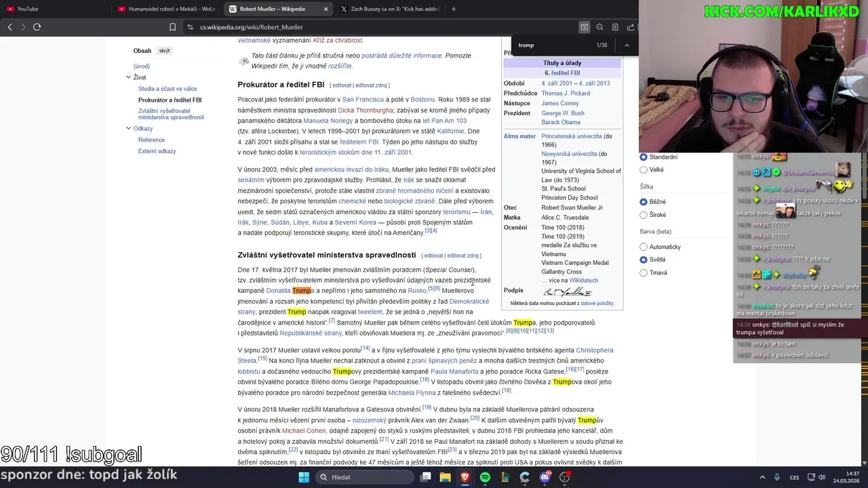Click the address bar URL field
The height and width of the screenshot is (488, 868).
[380, 27]
